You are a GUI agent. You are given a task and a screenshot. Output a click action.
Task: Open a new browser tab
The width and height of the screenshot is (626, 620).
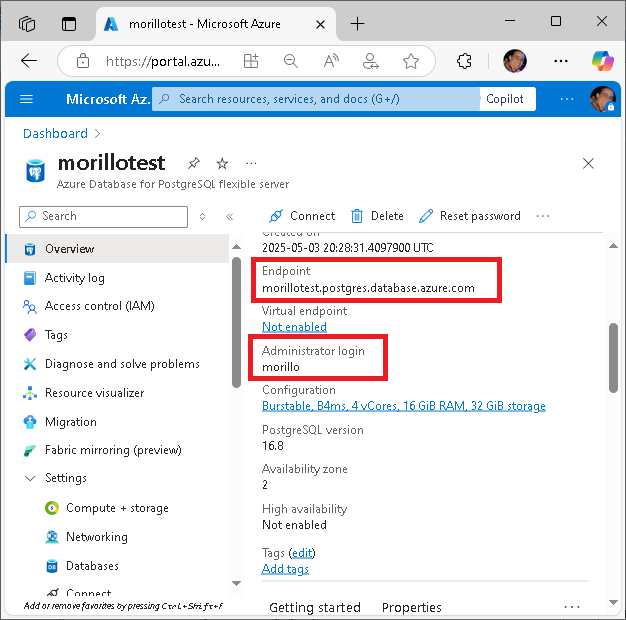pos(357,24)
